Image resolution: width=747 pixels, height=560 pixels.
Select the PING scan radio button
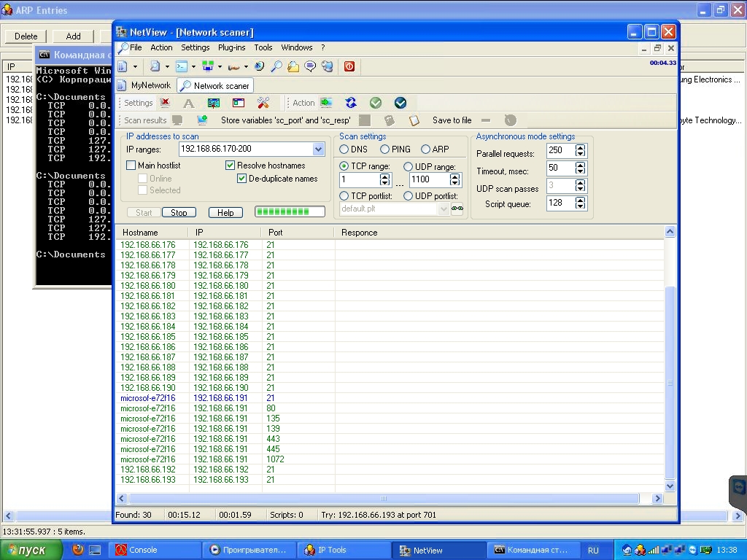pos(384,149)
